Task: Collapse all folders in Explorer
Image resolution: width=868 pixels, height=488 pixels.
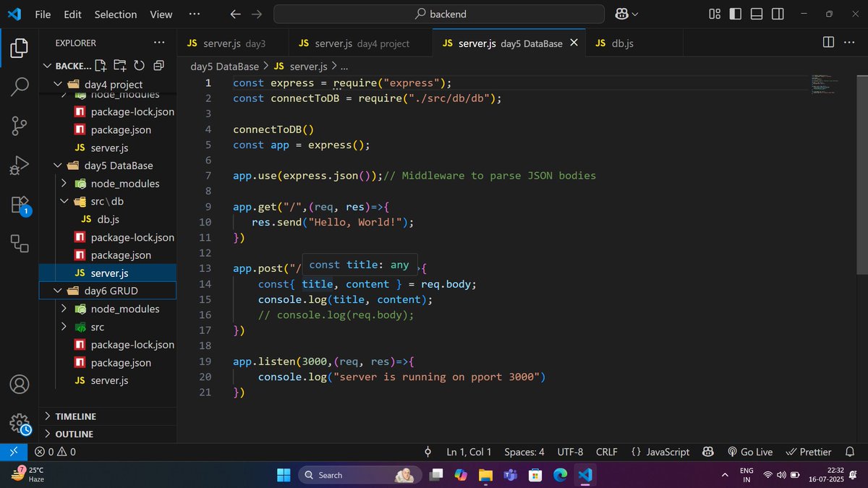Action: coord(158,66)
